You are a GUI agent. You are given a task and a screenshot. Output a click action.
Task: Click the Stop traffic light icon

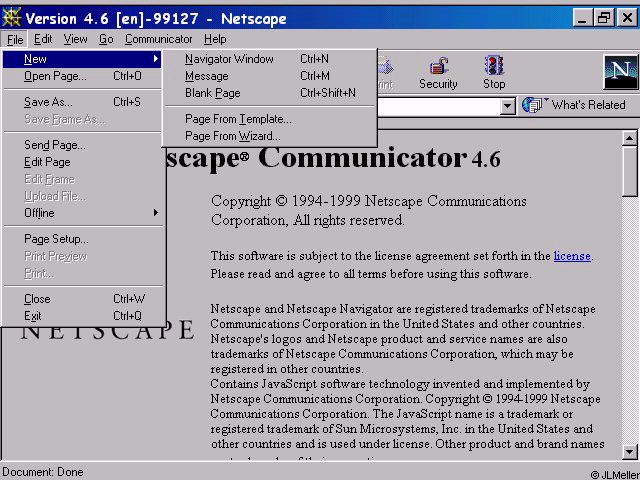(x=494, y=66)
